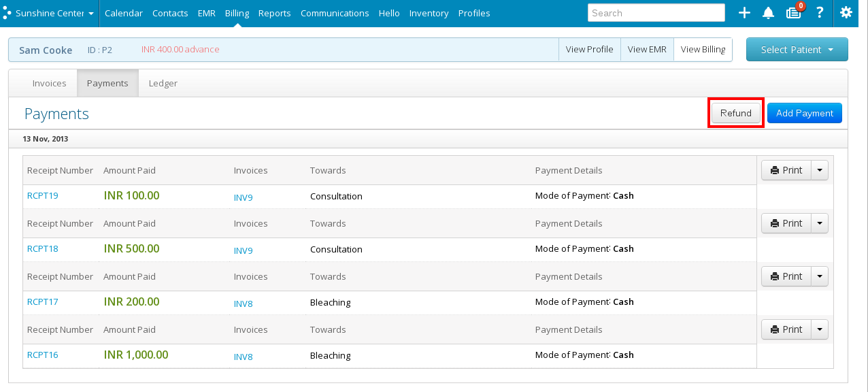Print receipt RCPT17
Viewport: 868px width, 392px height.
pyautogui.click(x=786, y=276)
